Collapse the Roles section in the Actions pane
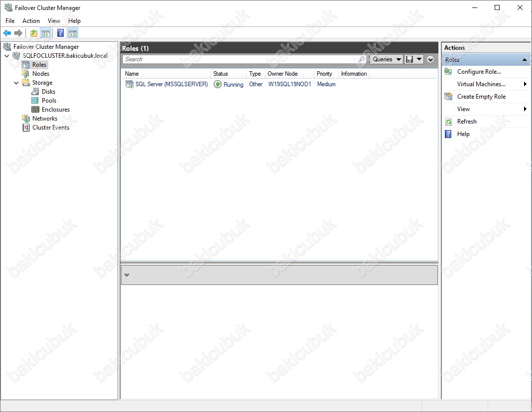This screenshot has width=532, height=412. pyautogui.click(x=525, y=60)
